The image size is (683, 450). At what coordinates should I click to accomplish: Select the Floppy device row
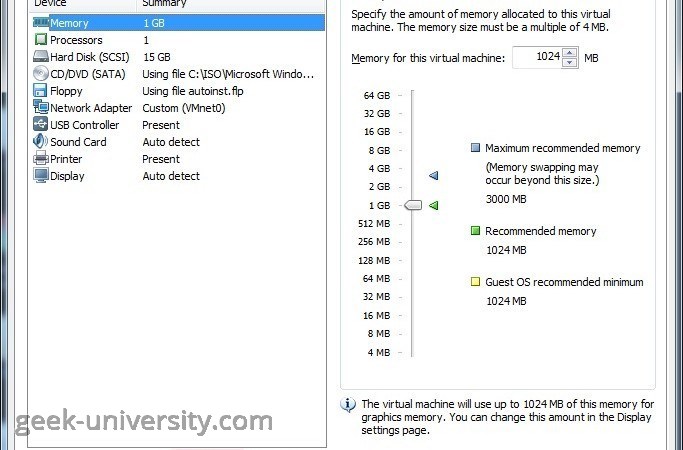pyautogui.click(x=178, y=91)
